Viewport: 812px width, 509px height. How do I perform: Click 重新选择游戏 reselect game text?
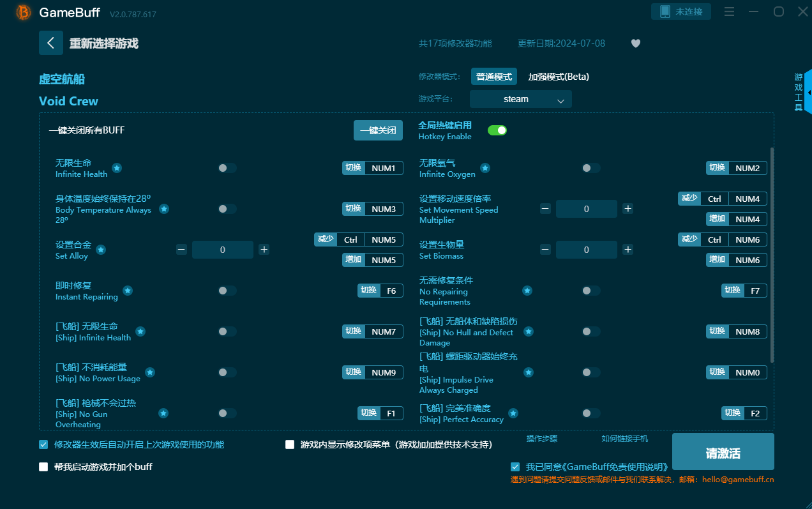tap(104, 43)
